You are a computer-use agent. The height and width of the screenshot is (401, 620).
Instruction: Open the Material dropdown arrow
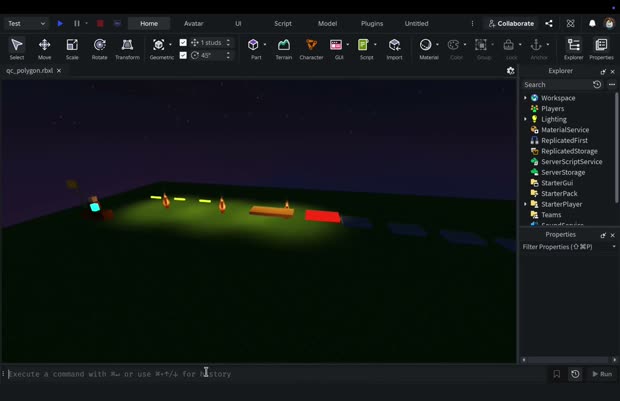437,44
